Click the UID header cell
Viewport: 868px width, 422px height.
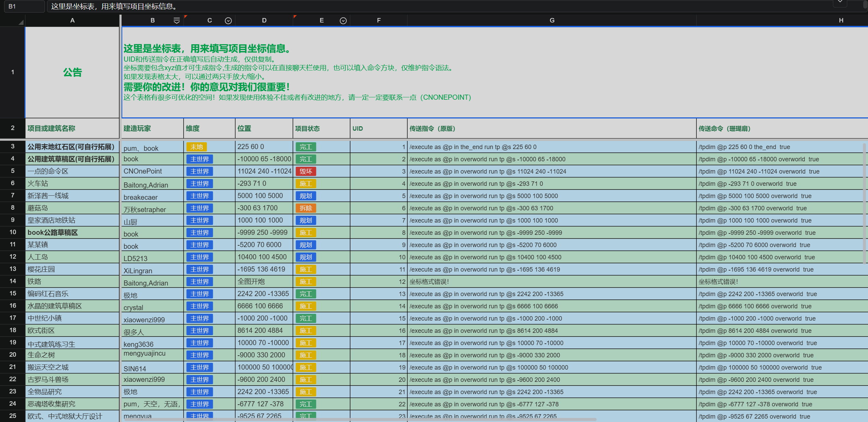(x=379, y=128)
